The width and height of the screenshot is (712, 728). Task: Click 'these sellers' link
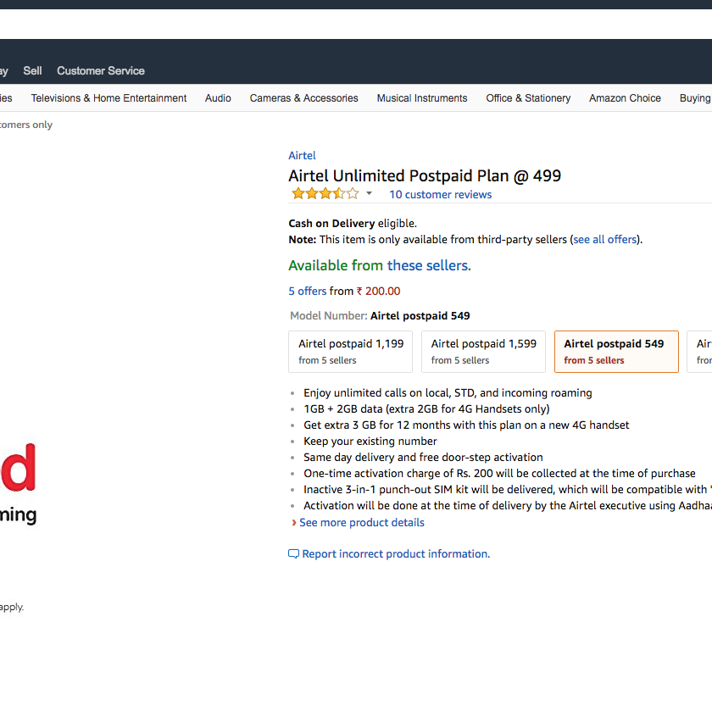tap(428, 266)
